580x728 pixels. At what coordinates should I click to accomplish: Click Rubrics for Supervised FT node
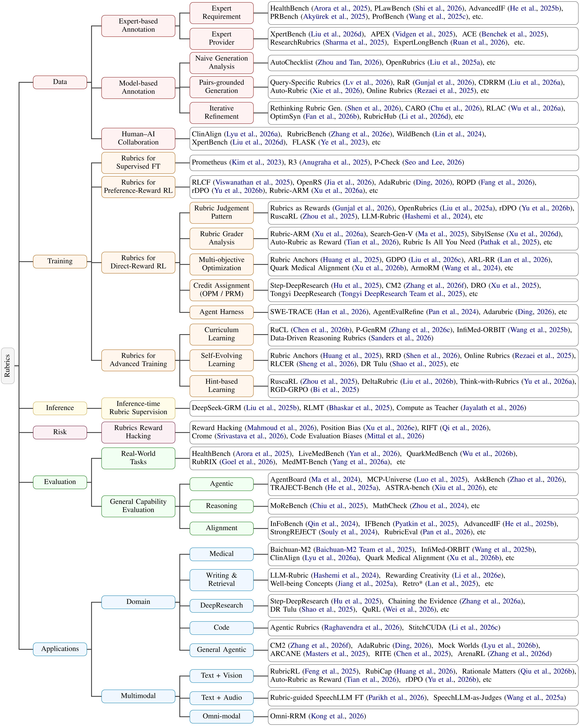point(138,163)
